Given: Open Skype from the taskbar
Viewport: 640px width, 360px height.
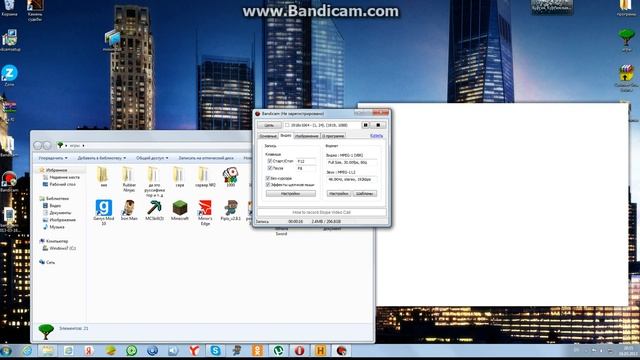Looking at the screenshot, I should click(215, 350).
